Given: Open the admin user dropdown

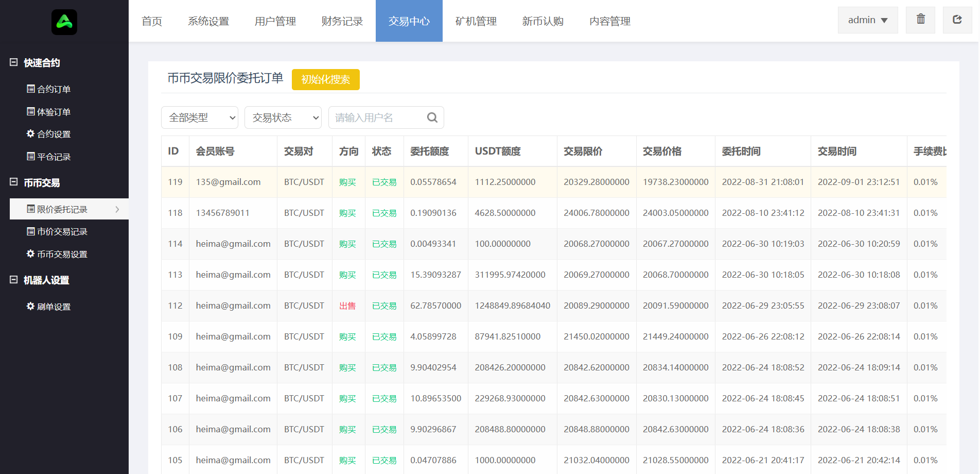Looking at the screenshot, I should coord(868,20).
